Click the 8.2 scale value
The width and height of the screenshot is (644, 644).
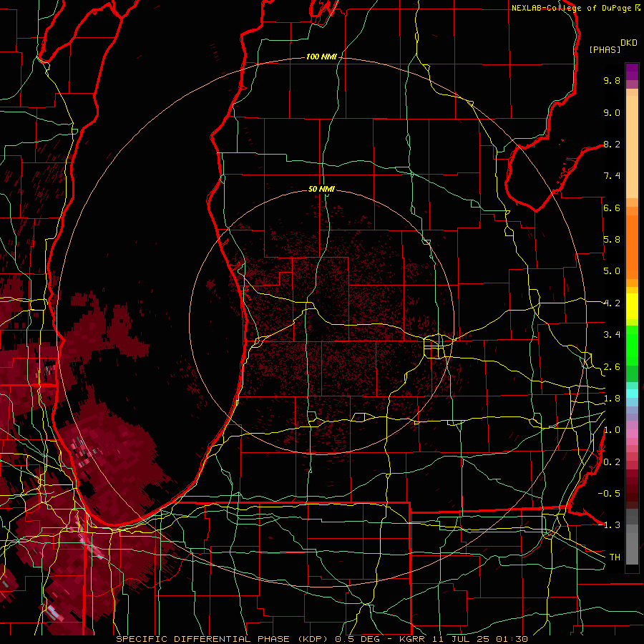(x=612, y=144)
